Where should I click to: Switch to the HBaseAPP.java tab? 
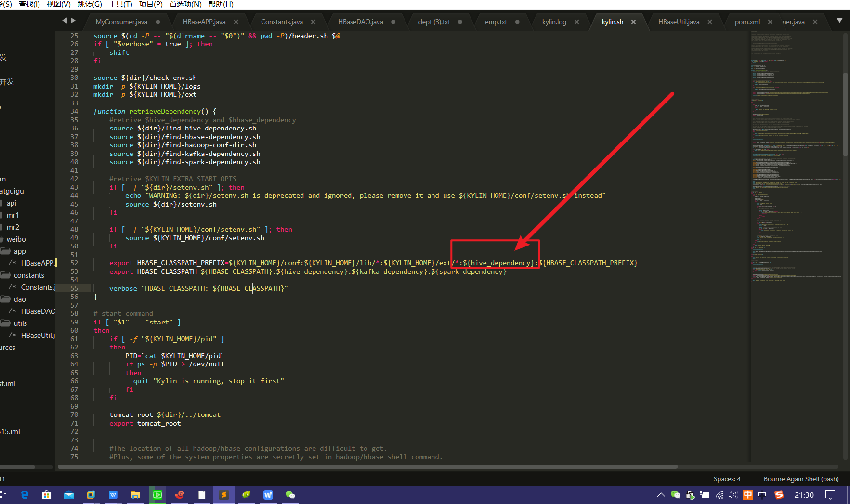coord(204,22)
